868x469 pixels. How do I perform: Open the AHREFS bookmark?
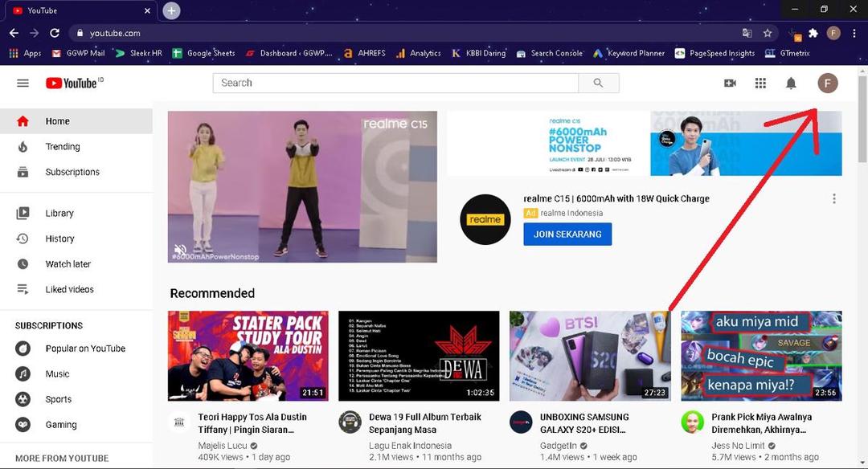364,53
